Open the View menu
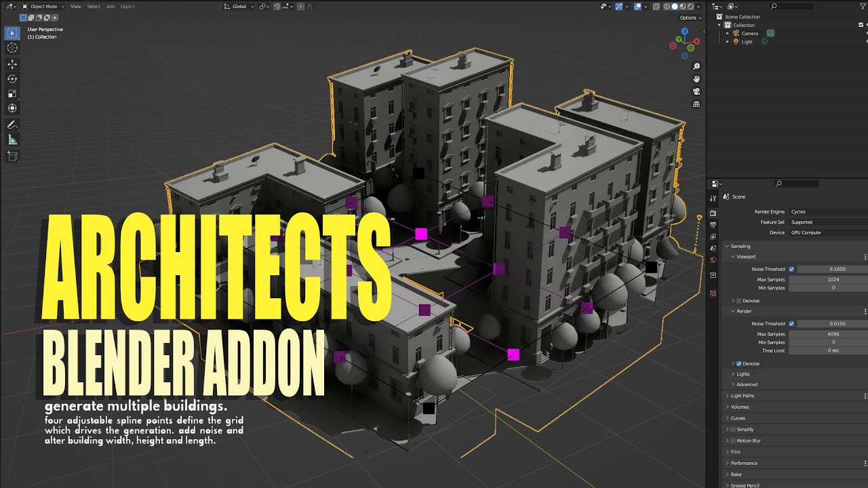The image size is (868, 488). click(75, 6)
